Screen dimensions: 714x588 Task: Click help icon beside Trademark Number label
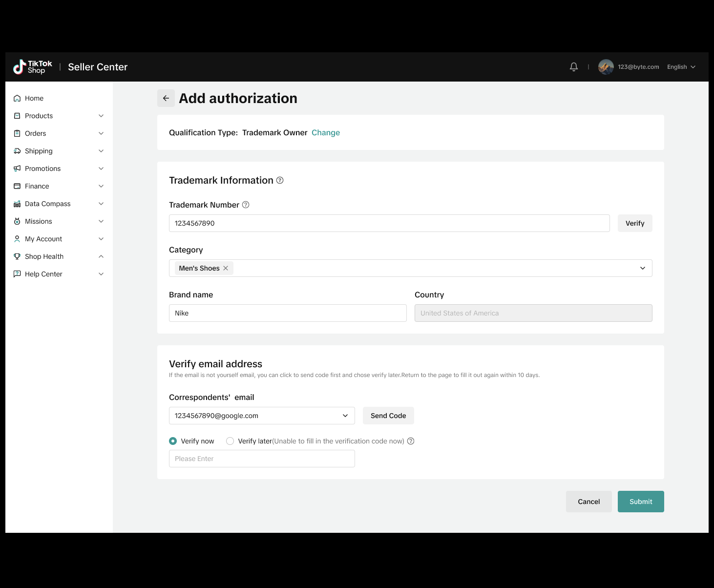[246, 205]
